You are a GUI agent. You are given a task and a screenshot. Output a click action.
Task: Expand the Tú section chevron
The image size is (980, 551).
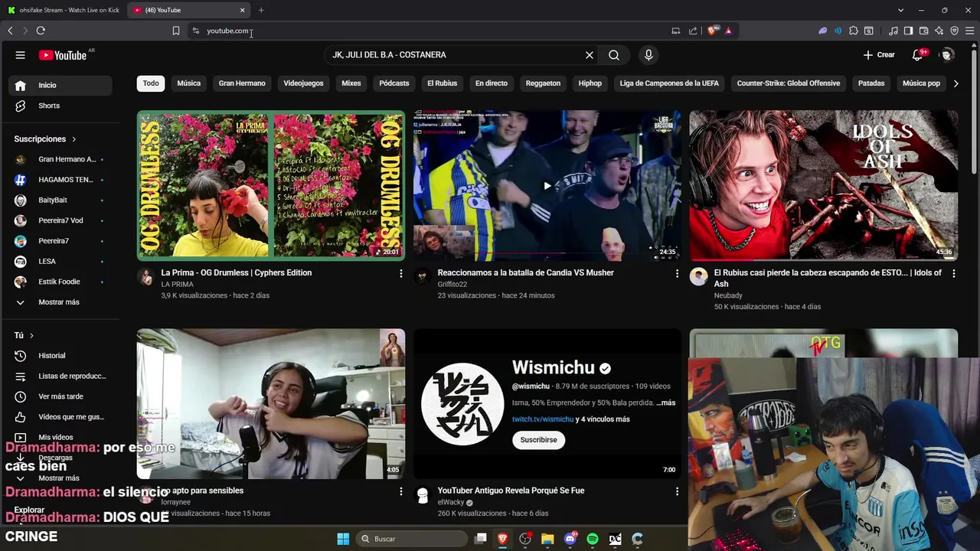[x=31, y=336]
